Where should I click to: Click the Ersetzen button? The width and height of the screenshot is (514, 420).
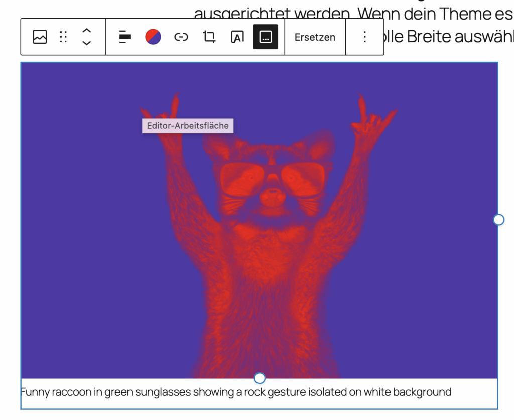tap(315, 37)
